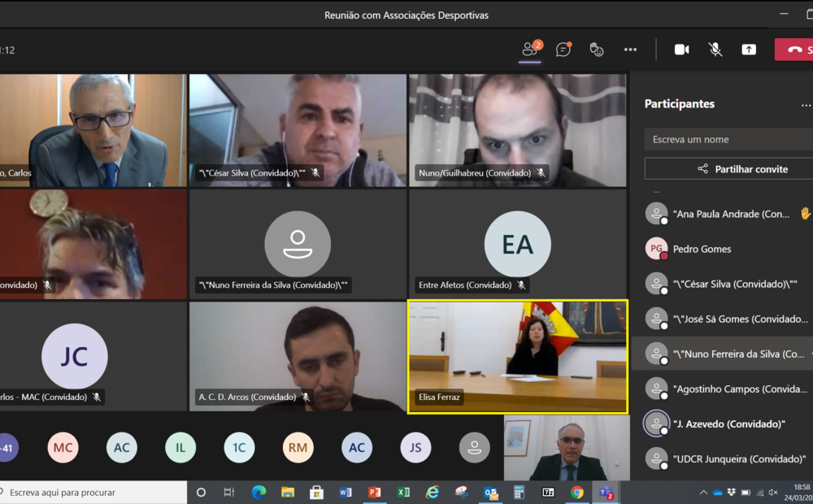Toggle the camera on or off
Screen dimensions: 813x504
(681, 50)
